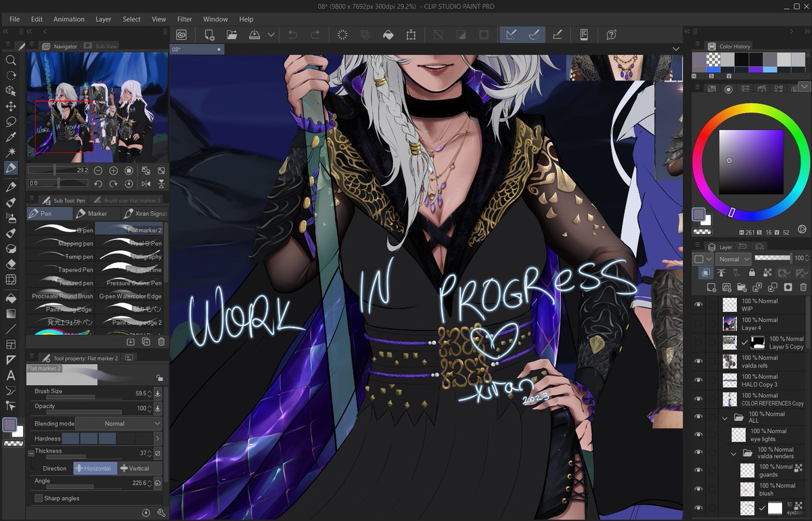
Task: Create a new canvas from toolbar
Action: coord(210,35)
